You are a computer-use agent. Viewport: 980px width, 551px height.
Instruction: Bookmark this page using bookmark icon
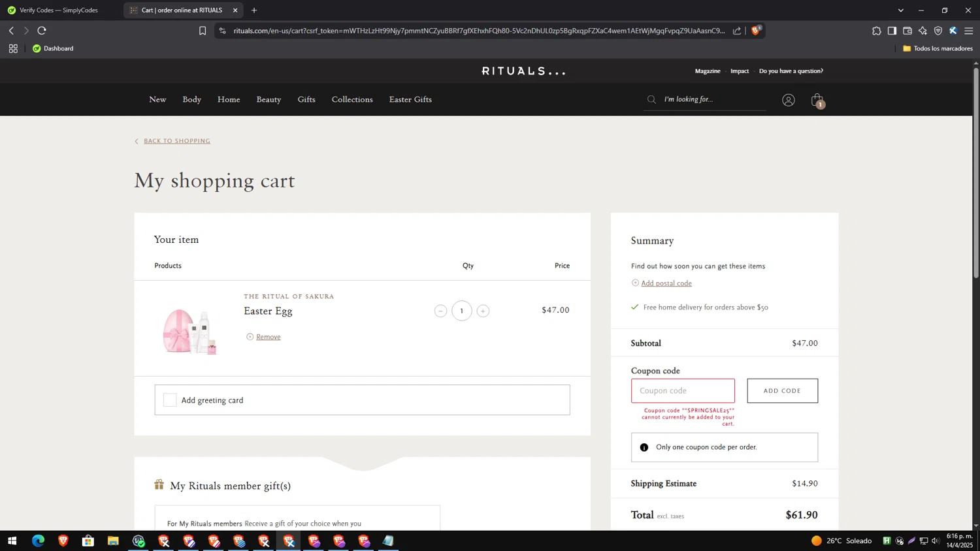coord(203,31)
